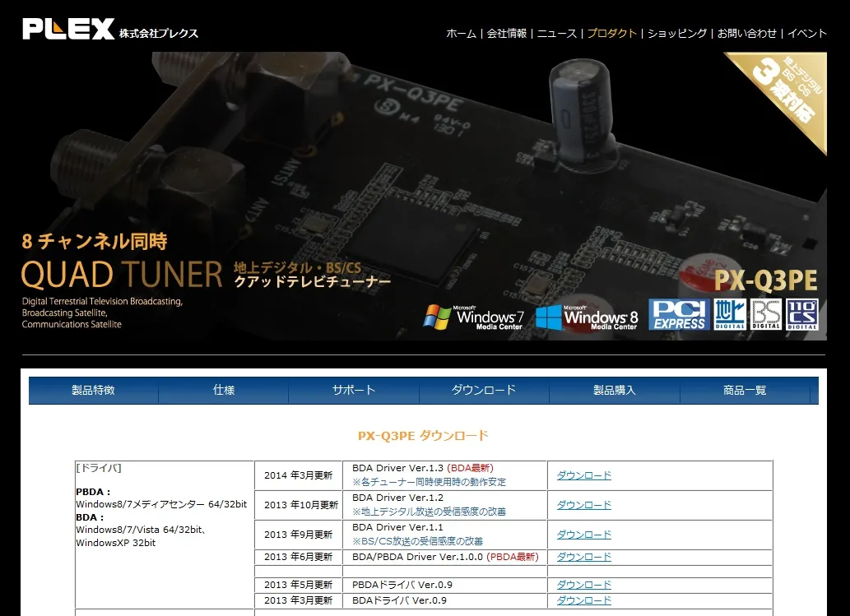Click the terrestrial digital (地デジ) badge
The width and height of the screenshot is (850, 616).
pos(730,314)
